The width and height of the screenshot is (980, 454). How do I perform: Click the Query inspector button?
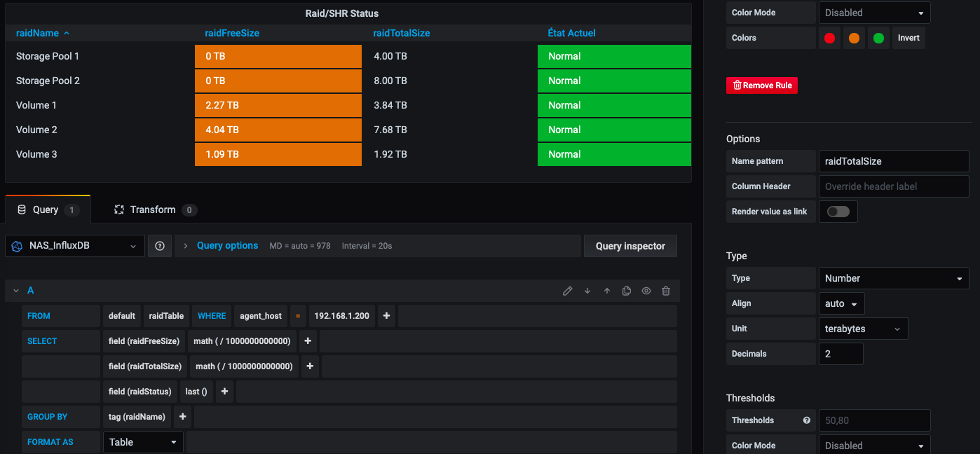(629, 246)
